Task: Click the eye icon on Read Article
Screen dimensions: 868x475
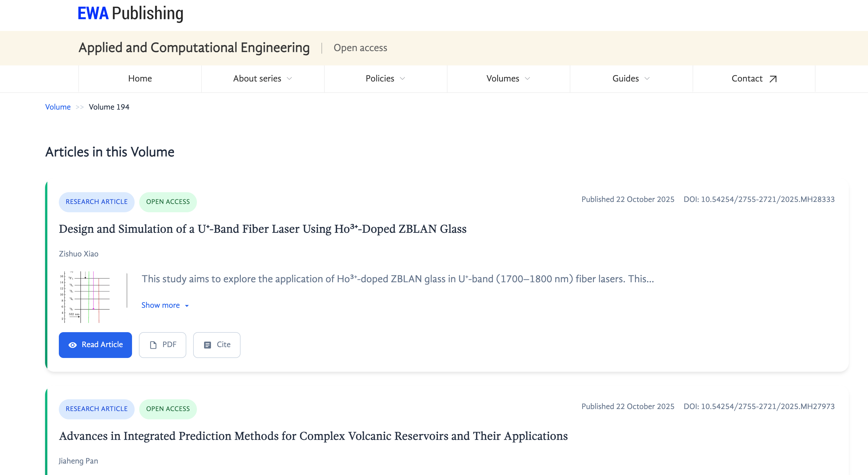Action: [x=72, y=345]
